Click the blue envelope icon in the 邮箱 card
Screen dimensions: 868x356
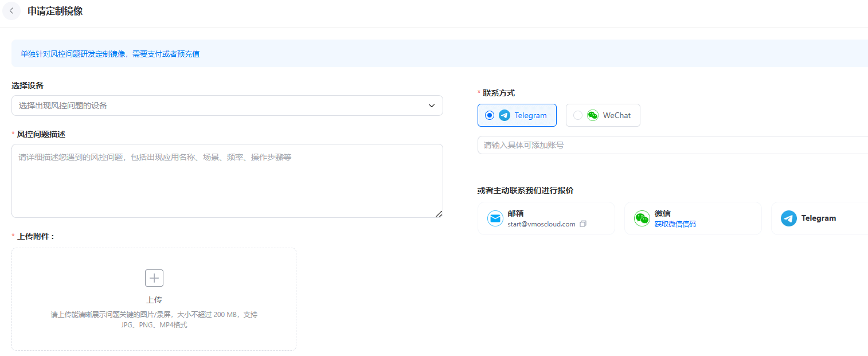(x=495, y=218)
